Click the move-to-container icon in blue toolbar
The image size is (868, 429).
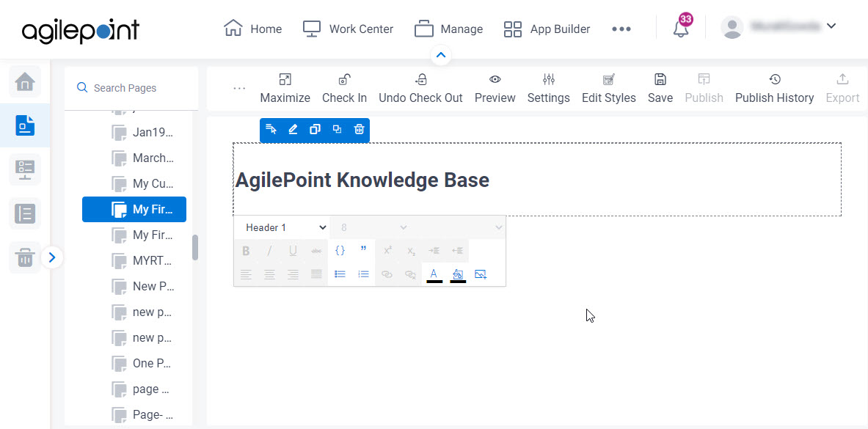point(337,130)
